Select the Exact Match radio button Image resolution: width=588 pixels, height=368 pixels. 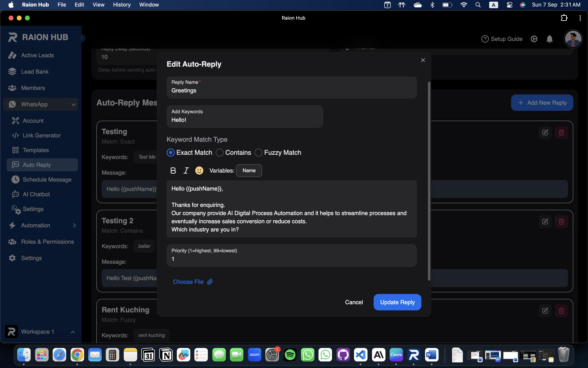[x=170, y=153]
